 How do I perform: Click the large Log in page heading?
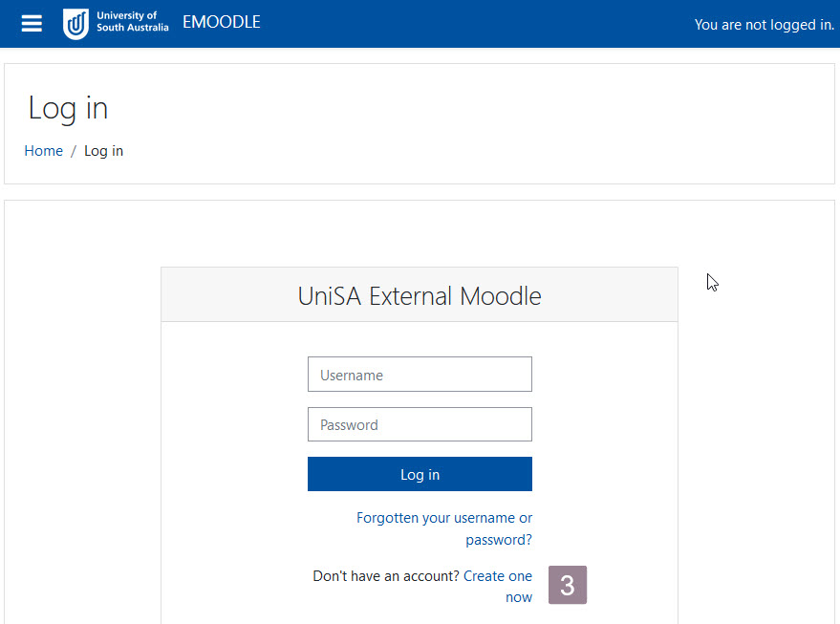point(68,108)
